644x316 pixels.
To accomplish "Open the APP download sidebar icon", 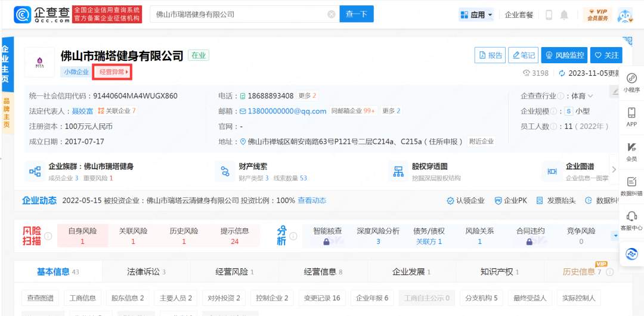I will click(x=631, y=116).
